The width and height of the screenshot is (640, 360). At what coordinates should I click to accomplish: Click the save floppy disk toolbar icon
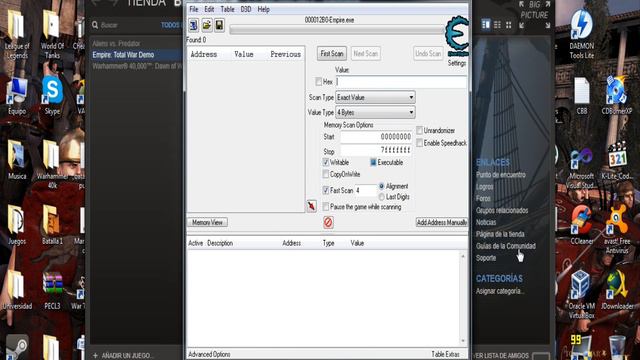[219, 25]
